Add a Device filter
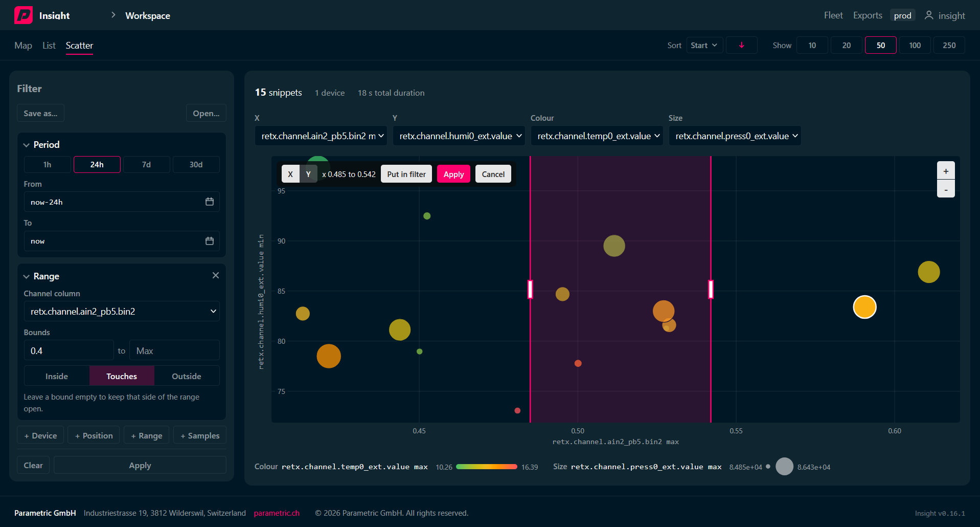 click(x=40, y=435)
